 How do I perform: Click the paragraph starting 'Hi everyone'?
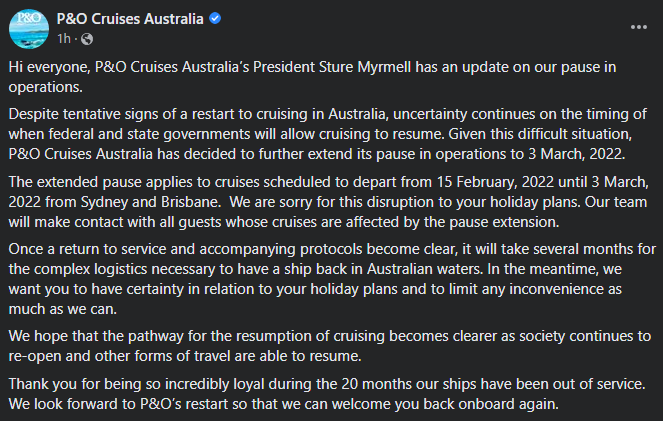312,77
